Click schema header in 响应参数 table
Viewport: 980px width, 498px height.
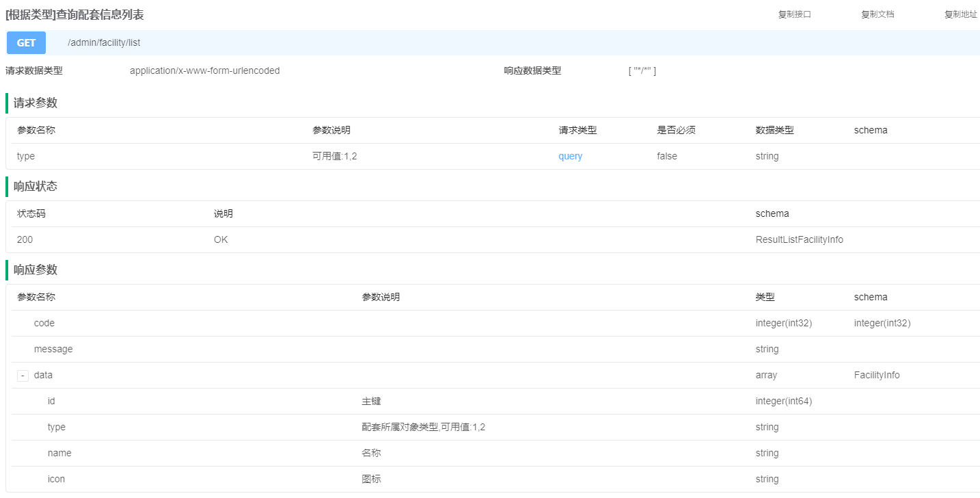[871, 297]
